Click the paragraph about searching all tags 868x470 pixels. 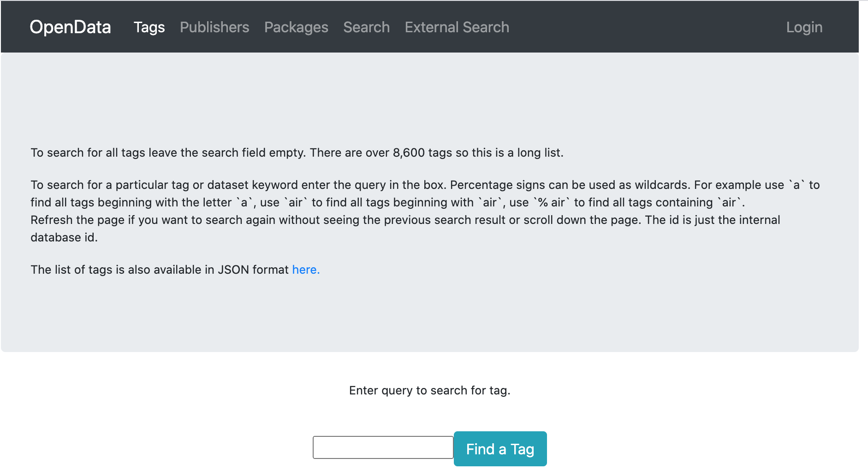point(297,153)
